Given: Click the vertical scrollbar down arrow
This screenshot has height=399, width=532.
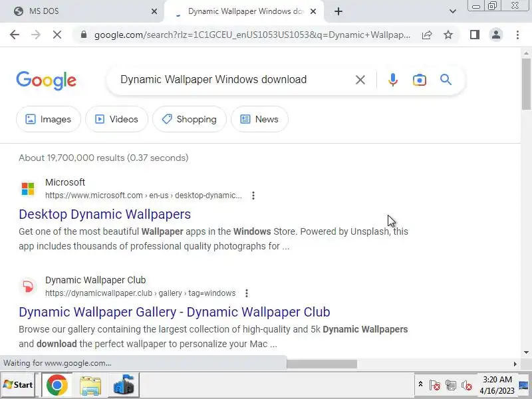Looking at the screenshot, I should pos(526,352).
